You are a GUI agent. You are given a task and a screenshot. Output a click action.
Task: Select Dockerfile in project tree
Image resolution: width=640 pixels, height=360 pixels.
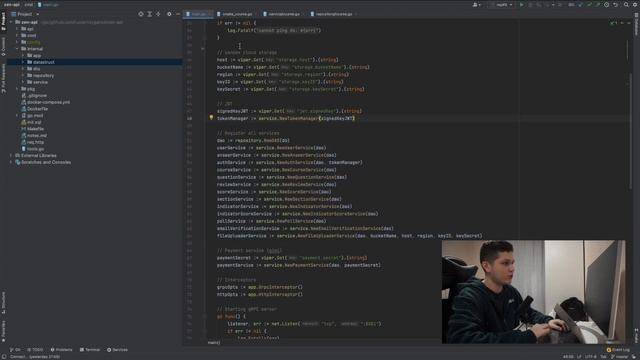[35, 109]
